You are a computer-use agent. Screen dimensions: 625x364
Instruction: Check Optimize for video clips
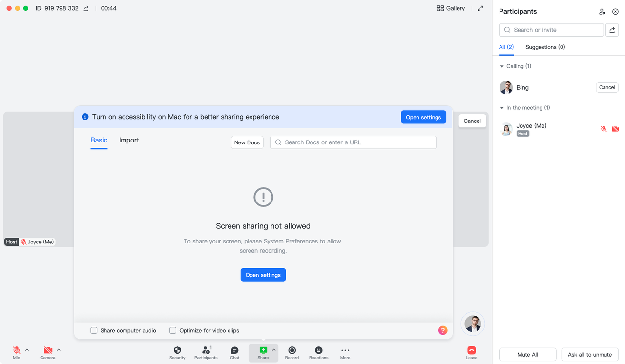click(x=173, y=330)
